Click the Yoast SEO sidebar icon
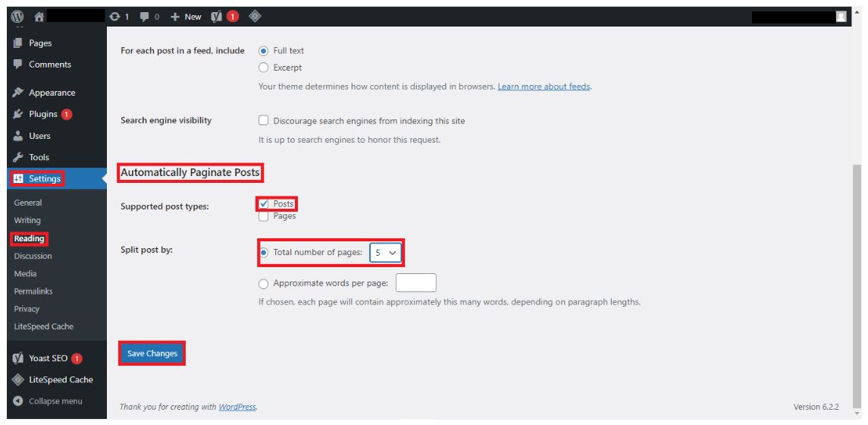Viewport: 868px width, 425px height. point(17,358)
